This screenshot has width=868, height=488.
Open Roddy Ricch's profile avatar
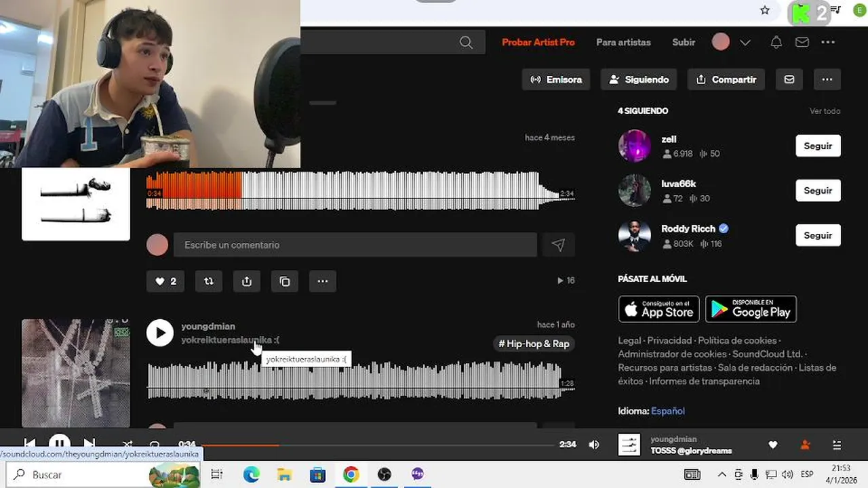click(635, 235)
